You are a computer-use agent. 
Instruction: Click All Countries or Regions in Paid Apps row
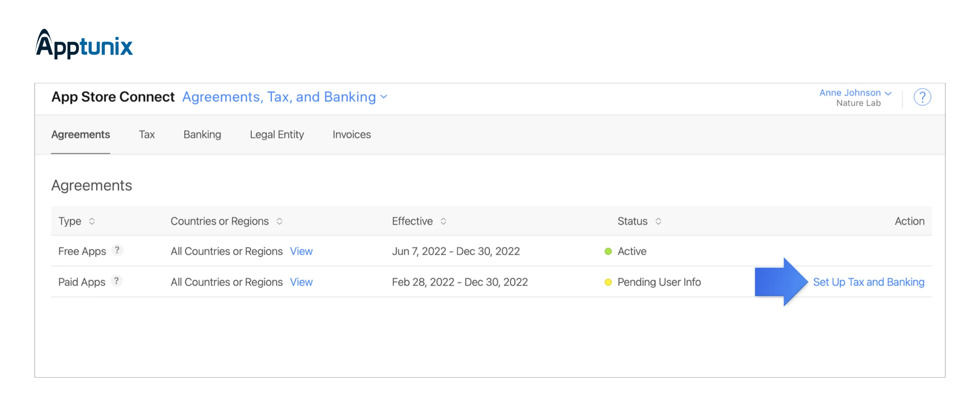click(227, 282)
